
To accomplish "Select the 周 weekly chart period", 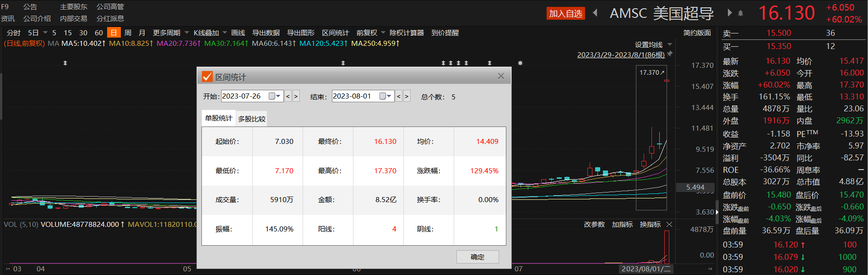I will [128, 33].
